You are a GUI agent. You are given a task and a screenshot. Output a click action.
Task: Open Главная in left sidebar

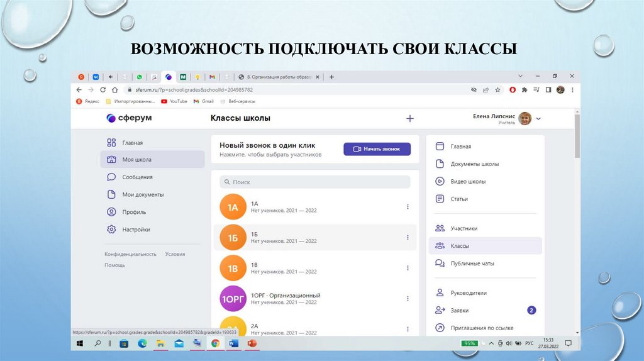click(132, 143)
